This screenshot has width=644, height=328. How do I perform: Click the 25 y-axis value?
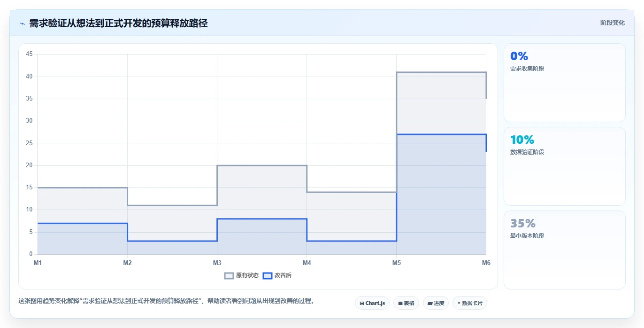click(x=29, y=143)
